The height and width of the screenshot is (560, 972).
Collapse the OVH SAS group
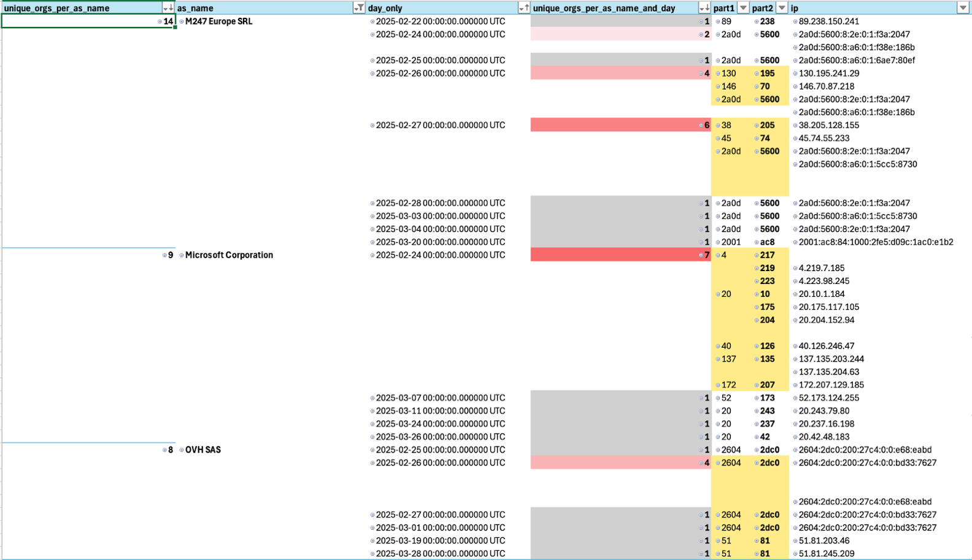[182, 450]
